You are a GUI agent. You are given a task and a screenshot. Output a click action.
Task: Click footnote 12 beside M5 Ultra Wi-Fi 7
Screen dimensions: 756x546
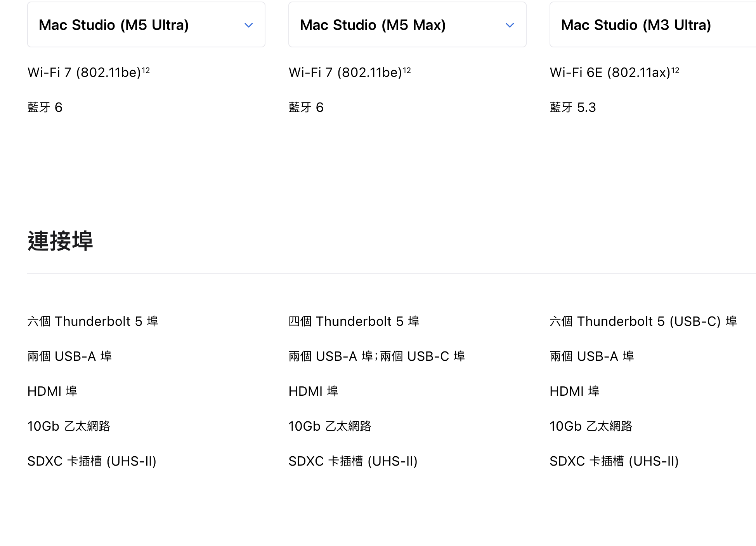(146, 70)
